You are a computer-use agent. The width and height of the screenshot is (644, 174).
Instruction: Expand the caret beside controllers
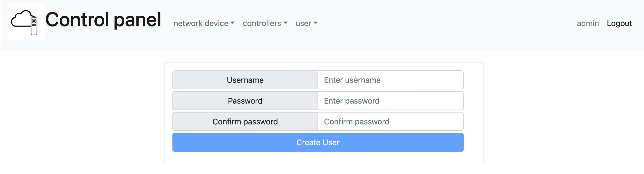tap(285, 23)
